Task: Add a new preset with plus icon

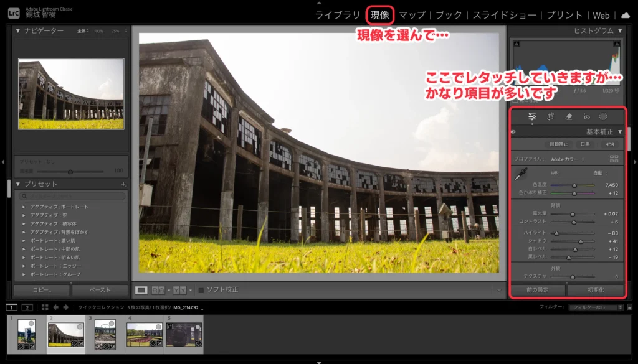Action: point(123,184)
